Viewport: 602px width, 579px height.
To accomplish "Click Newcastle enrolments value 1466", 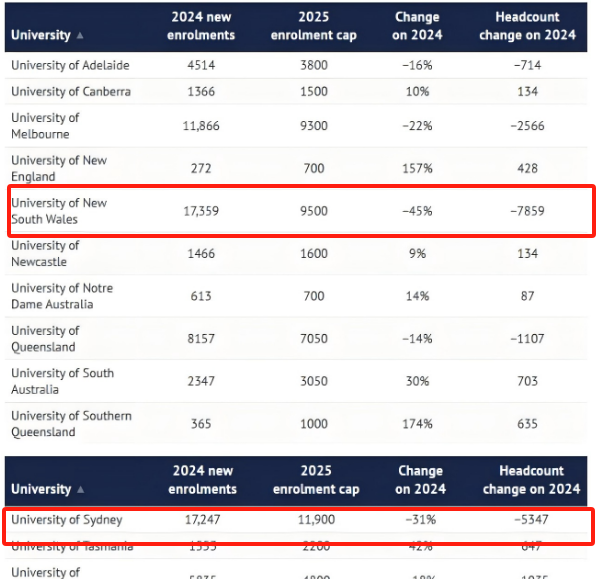I will (x=201, y=254).
